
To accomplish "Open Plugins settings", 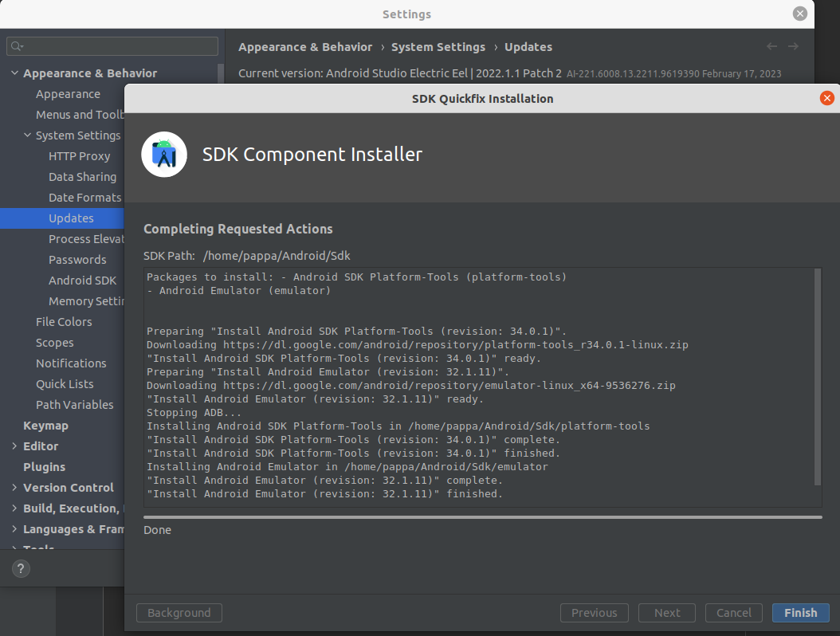I will point(44,467).
